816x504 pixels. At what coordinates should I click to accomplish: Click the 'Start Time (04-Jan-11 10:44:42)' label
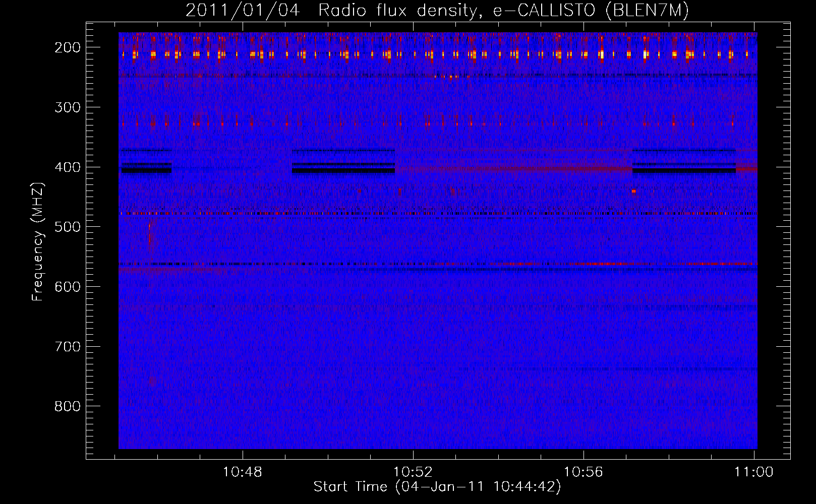pyautogui.click(x=437, y=487)
